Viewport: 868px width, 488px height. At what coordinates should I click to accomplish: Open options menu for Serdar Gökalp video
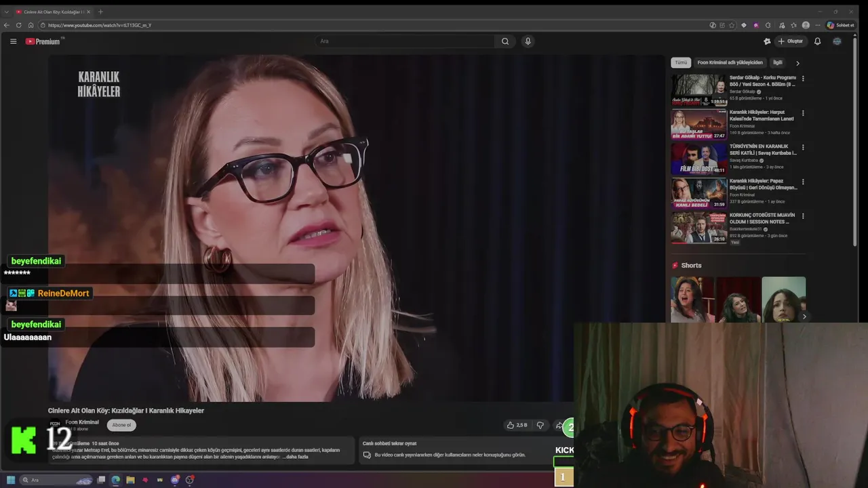pos(803,79)
